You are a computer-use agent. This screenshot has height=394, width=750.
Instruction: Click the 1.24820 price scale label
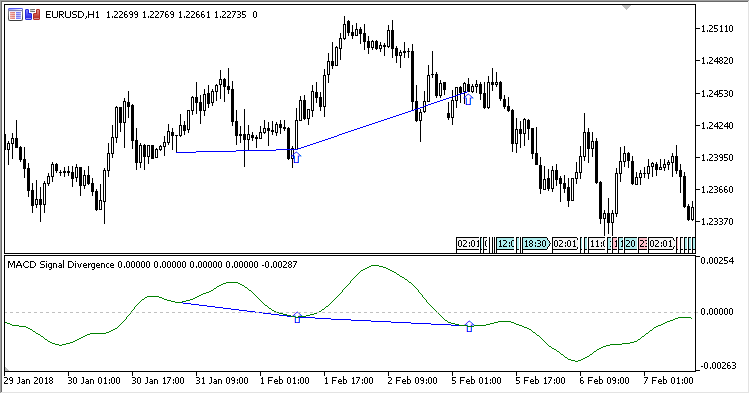point(717,61)
